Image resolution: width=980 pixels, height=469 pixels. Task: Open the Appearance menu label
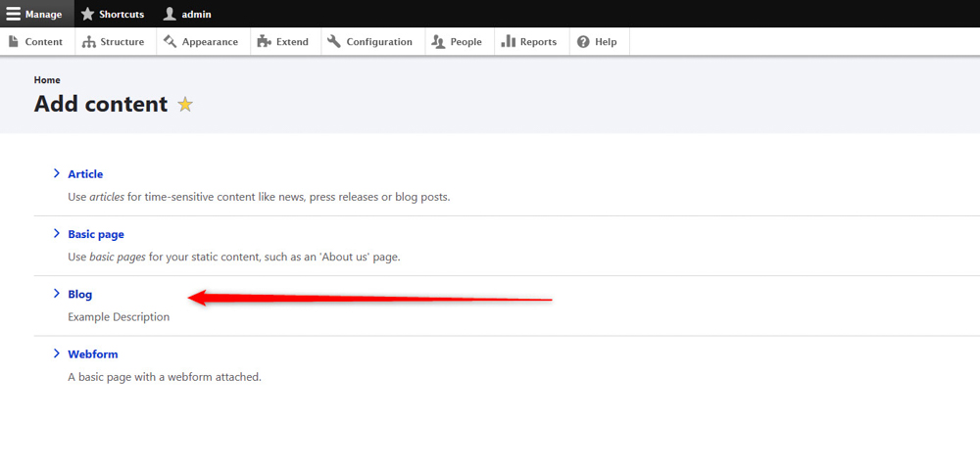pos(210,42)
